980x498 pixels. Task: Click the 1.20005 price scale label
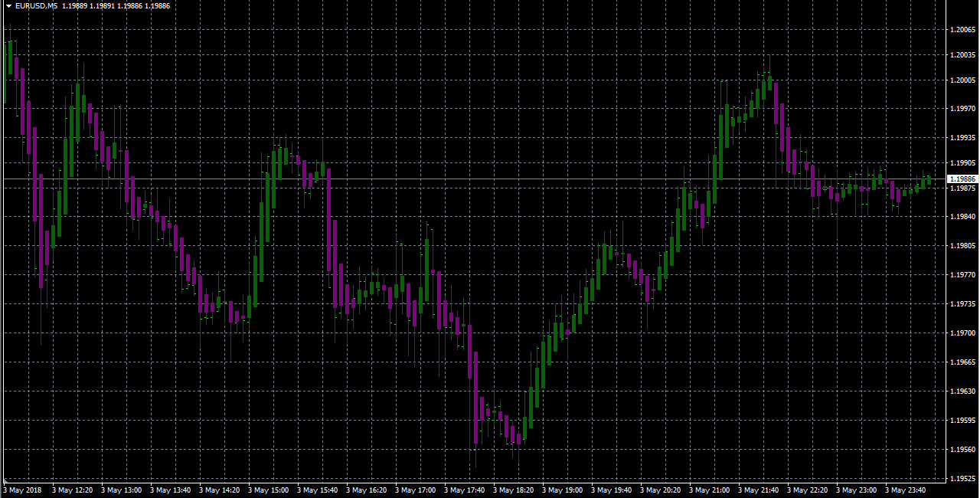[962, 80]
